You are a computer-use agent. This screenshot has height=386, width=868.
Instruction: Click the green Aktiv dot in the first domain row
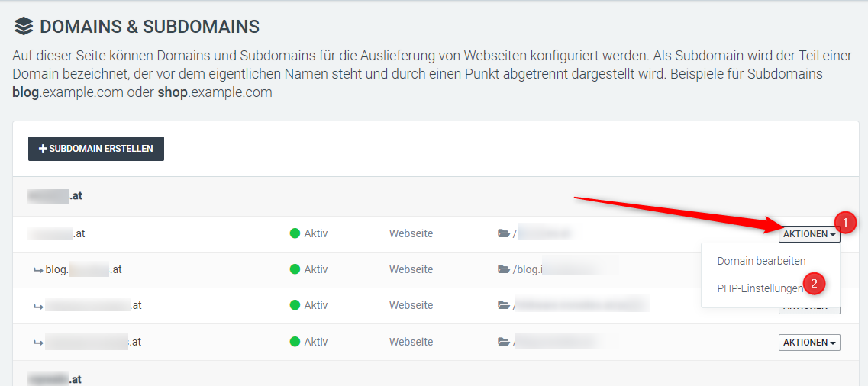(x=295, y=234)
